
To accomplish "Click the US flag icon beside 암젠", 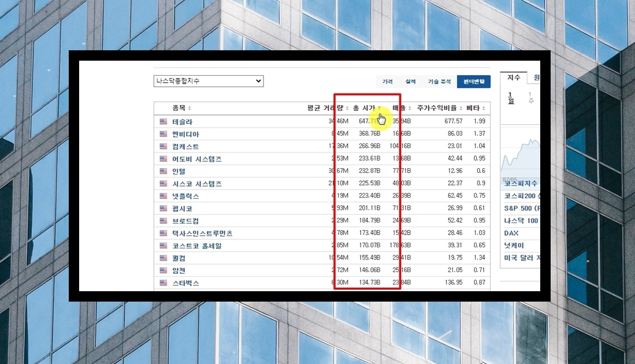I will pyautogui.click(x=163, y=270).
